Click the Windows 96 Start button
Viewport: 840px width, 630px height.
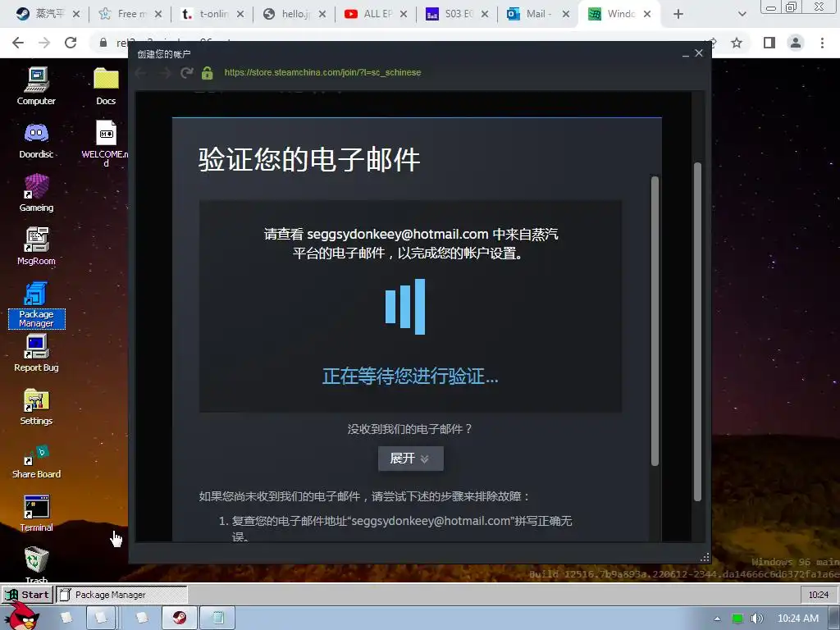pyautogui.click(x=28, y=594)
